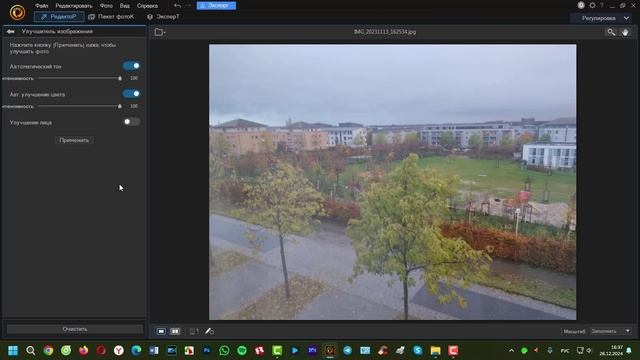Open Opera browser from taskbar
The image size is (640, 360).
[101, 351]
